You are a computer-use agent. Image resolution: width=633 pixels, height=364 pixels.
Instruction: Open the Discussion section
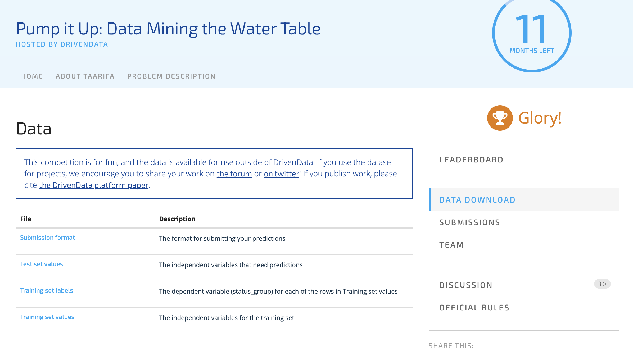pyautogui.click(x=466, y=285)
